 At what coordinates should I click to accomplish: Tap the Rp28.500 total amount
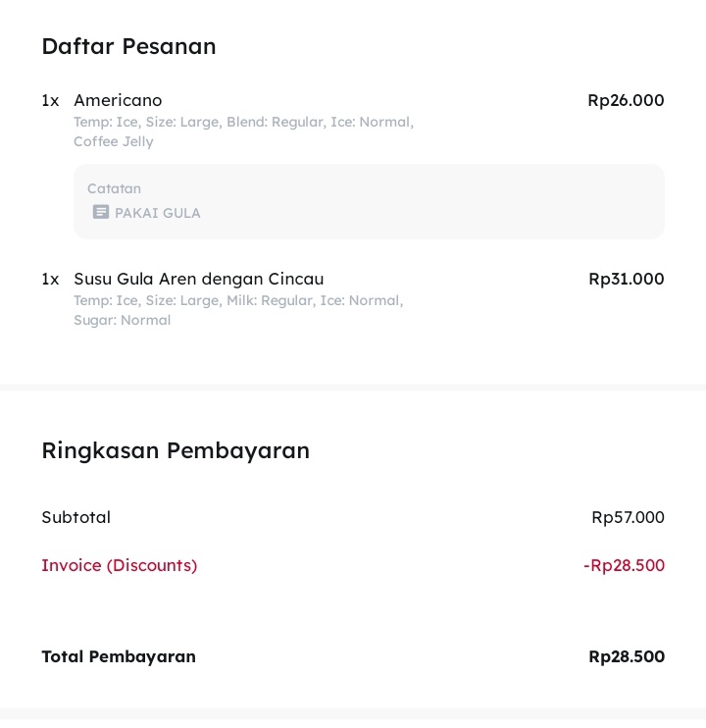(x=626, y=656)
